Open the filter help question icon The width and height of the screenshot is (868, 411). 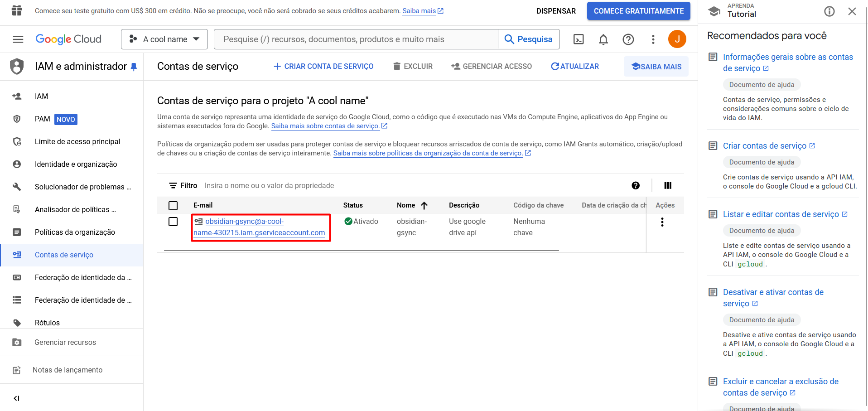(636, 185)
